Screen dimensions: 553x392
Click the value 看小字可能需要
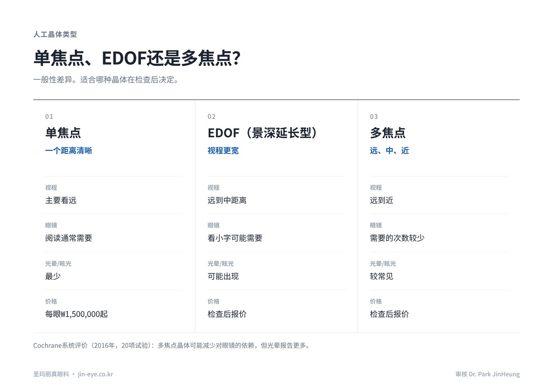[x=235, y=238]
